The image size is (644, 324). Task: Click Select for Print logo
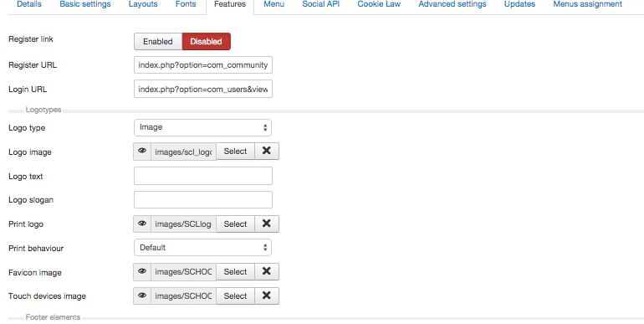(235, 224)
